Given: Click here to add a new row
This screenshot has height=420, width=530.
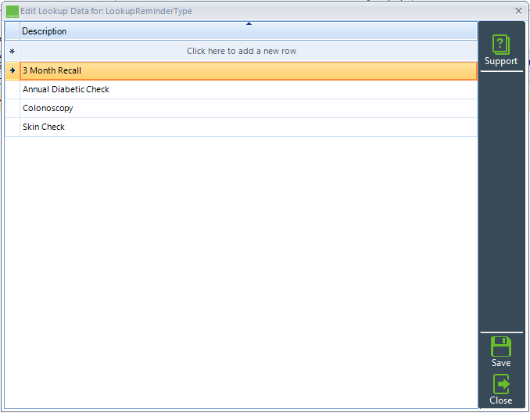Looking at the screenshot, I should pos(242,52).
